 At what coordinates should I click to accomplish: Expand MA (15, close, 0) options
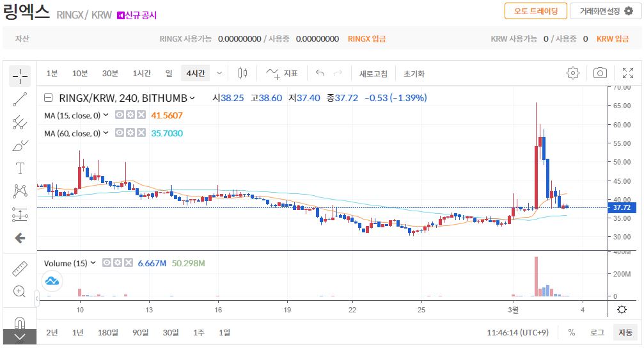point(106,115)
